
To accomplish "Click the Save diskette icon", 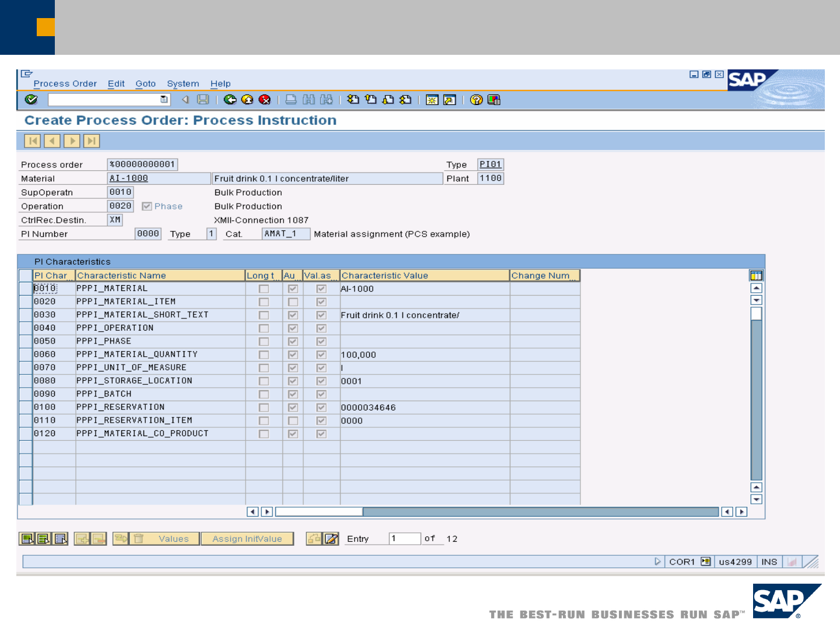I will pos(203,100).
